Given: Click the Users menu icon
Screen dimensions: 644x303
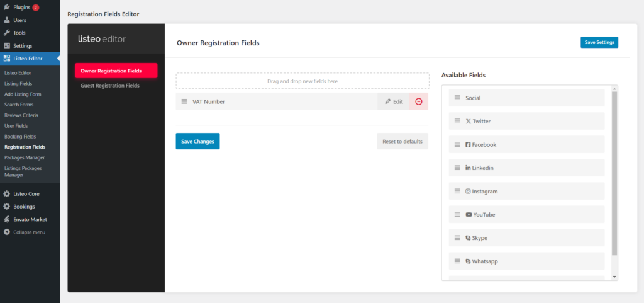Looking at the screenshot, I should (7, 20).
